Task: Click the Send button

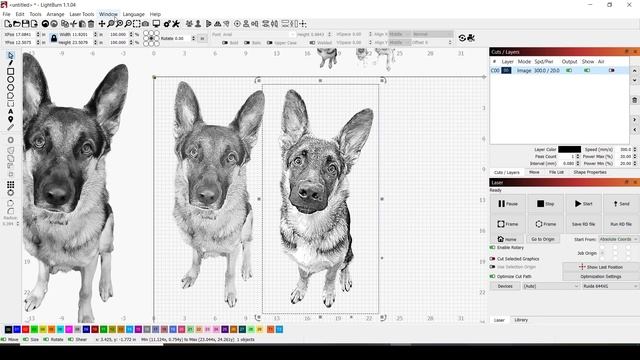Action: click(x=621, y=204)
